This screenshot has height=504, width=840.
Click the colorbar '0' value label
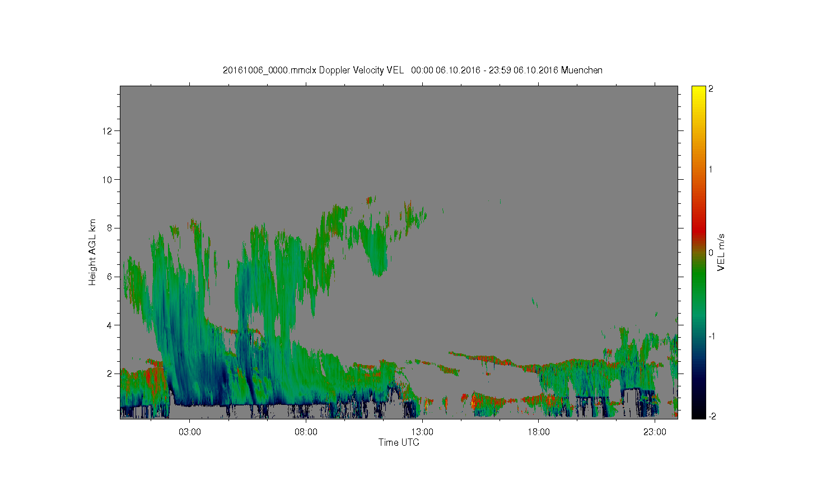(x=711, y=253)
